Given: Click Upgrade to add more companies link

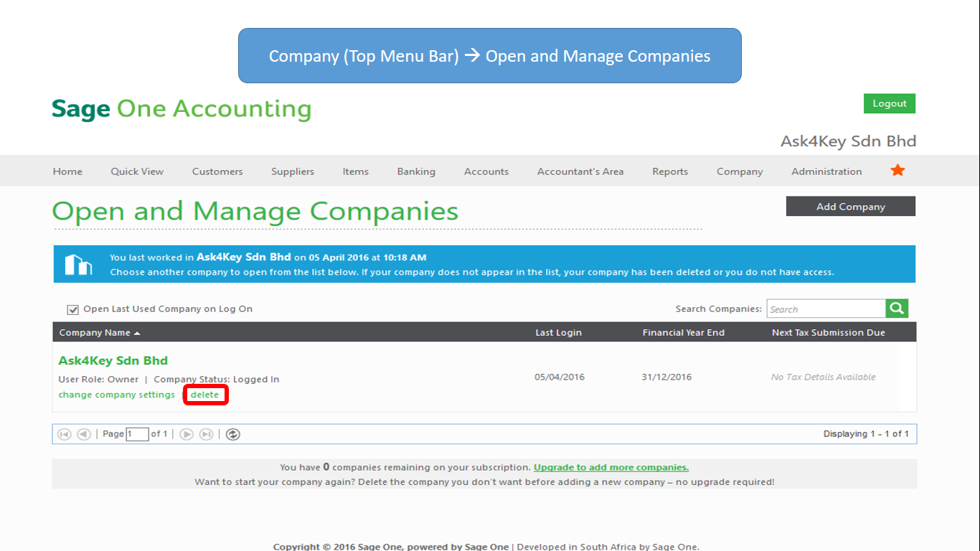Looking at the screenshot, I should 611,467.
